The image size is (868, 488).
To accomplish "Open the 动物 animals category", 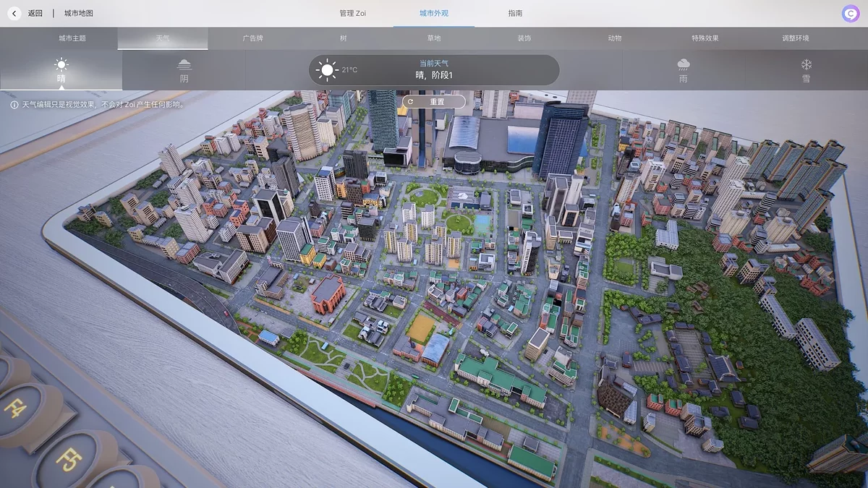I will pyautogui.click(x=615, y=38).
